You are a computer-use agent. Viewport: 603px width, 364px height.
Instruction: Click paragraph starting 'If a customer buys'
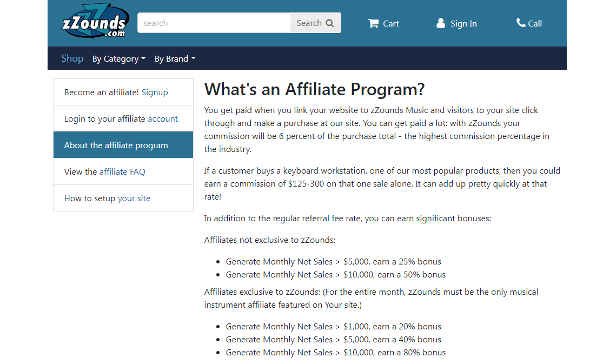(x=382, y=184)
